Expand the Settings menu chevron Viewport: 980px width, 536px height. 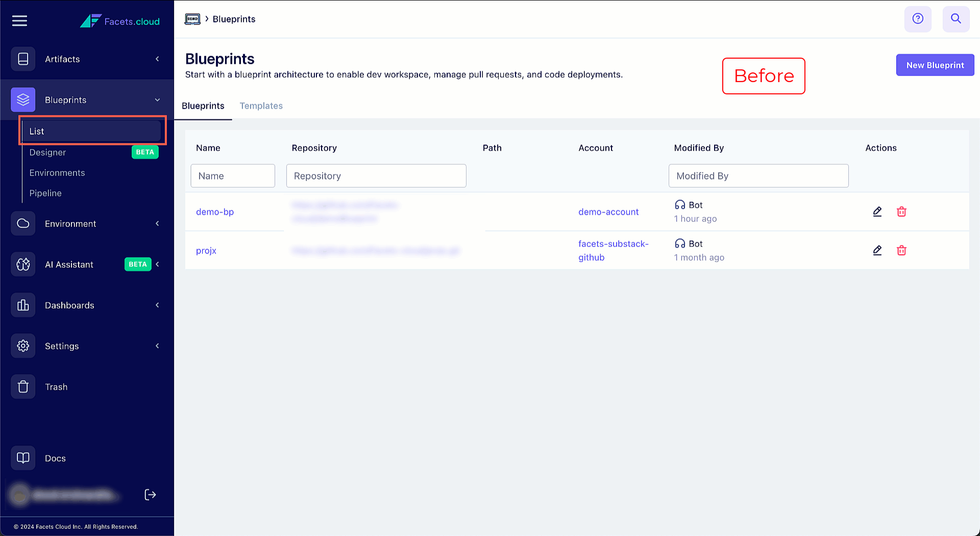[157, 346]
